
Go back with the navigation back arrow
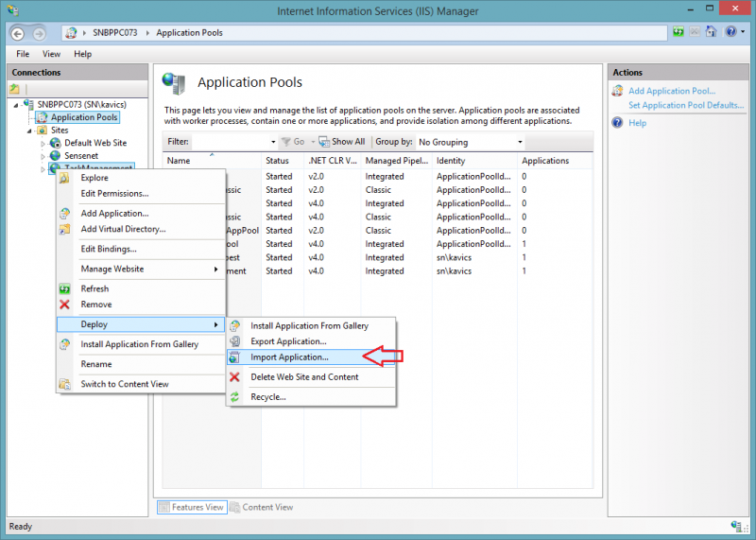pyautogui.click(x=18, y=33)
